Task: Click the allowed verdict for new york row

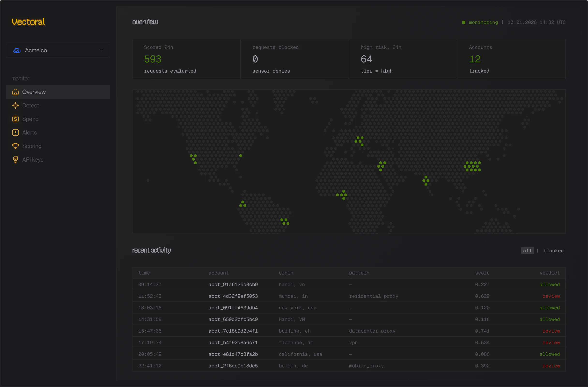Action: pyautogui.click(x=550, y=308)
